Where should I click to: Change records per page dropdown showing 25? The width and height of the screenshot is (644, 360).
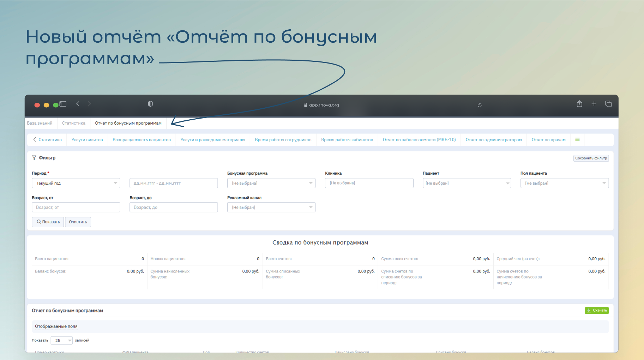[62, 340]
